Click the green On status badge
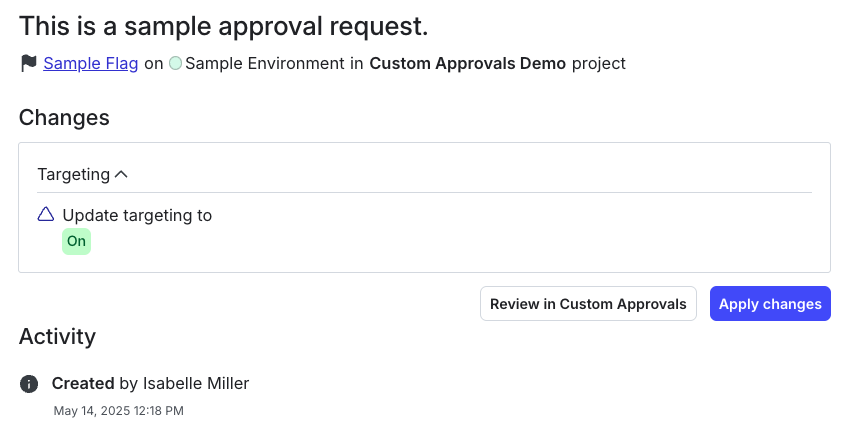Viewport: 851px width, 445px height. point(77,241)
